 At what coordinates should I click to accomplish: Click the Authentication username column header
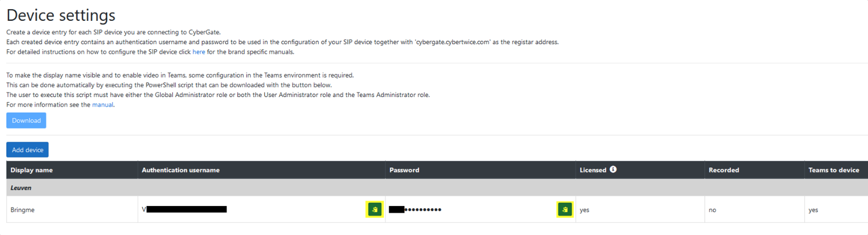coord(180,170)
